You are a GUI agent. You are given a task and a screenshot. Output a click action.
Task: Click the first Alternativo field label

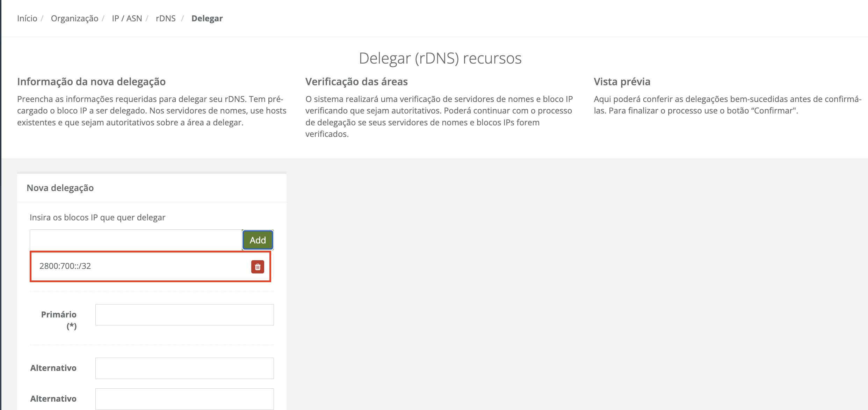pyautogui.click(x=53, y=368)
